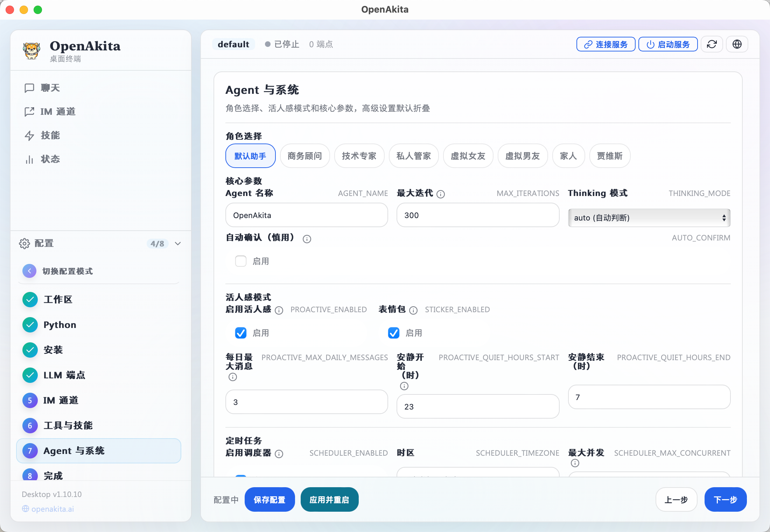This screenshot has height=532, width=770.
Task: Click the 保存配置 button
Action: pyautogui.click(x=269, y=499)
